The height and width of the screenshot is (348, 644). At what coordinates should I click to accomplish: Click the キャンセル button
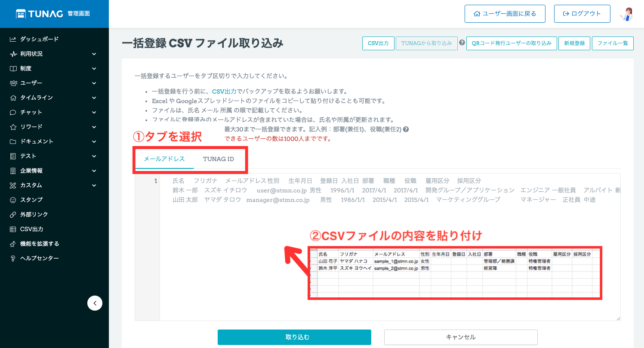pos(461,337)
